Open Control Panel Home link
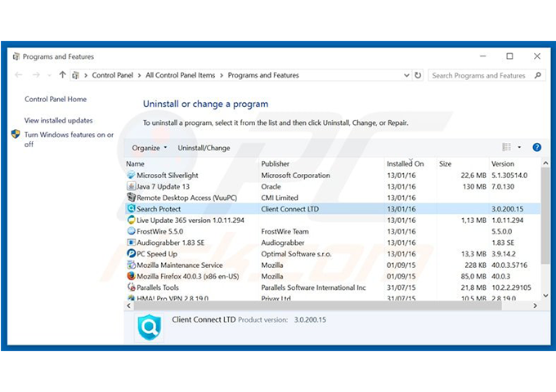Viewport: 556px width, 392px height. click(x=56, y=99)
